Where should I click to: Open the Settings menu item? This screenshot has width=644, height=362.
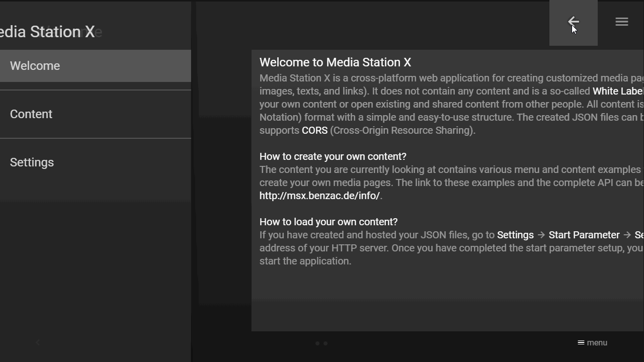click(x=96, y=162)
